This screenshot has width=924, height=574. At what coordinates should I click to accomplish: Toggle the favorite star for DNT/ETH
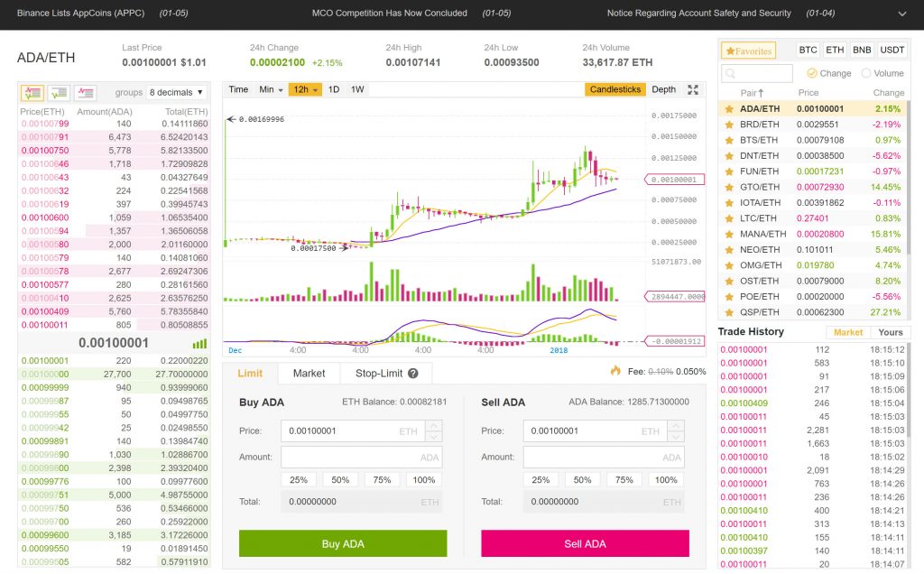click(729, 155)
